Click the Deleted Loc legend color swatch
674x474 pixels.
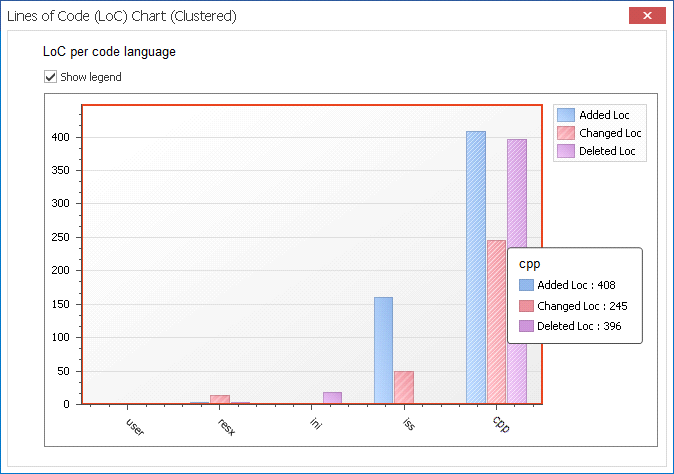(x=566, y=151)
